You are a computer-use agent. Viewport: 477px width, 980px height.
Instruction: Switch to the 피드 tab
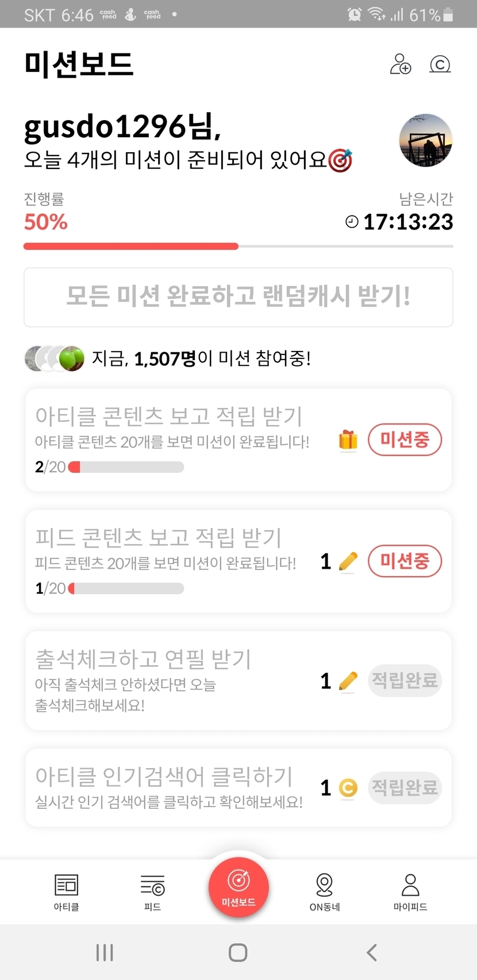tap(152, 892)
